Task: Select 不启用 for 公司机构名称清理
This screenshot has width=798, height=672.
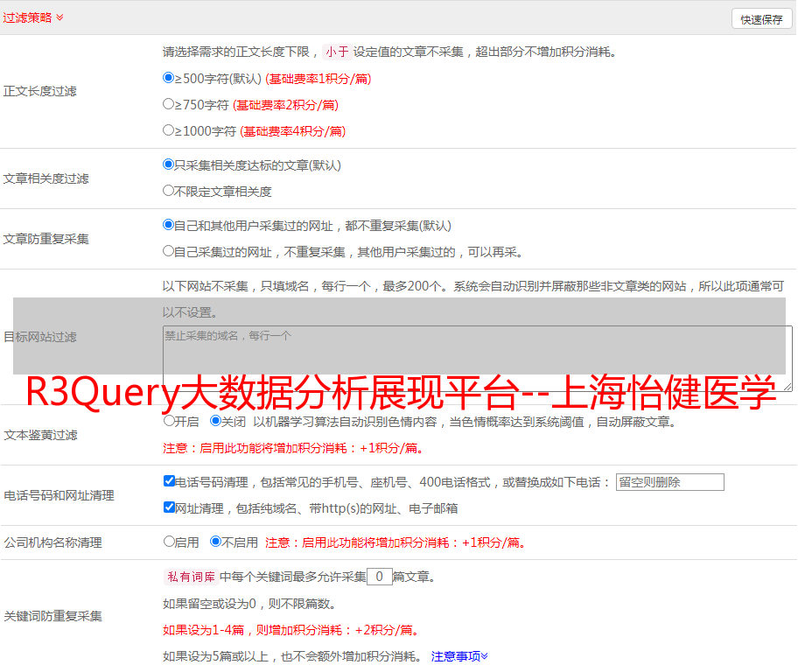Action: click(215, 542)
